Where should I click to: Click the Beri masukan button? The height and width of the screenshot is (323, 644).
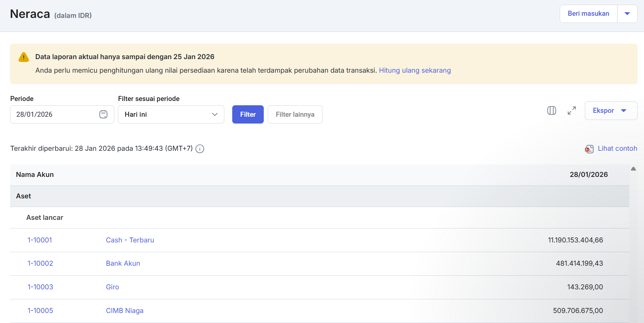(x=588, y=14)
